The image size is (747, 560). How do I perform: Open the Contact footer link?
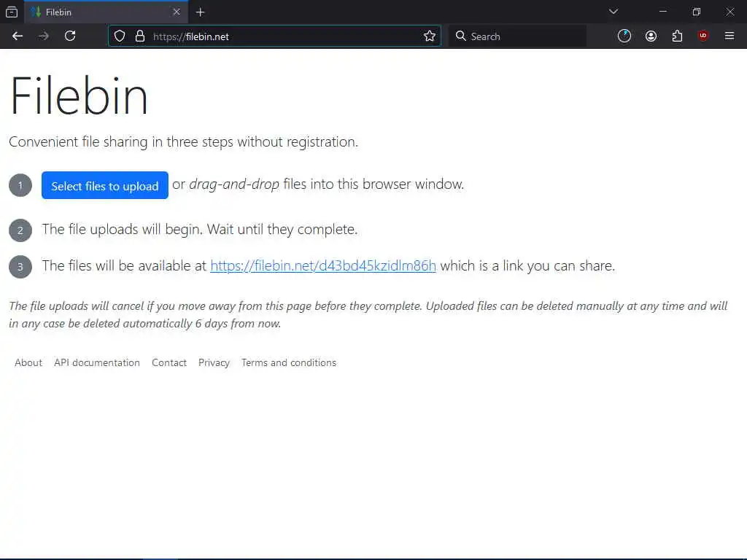(169, 363)
